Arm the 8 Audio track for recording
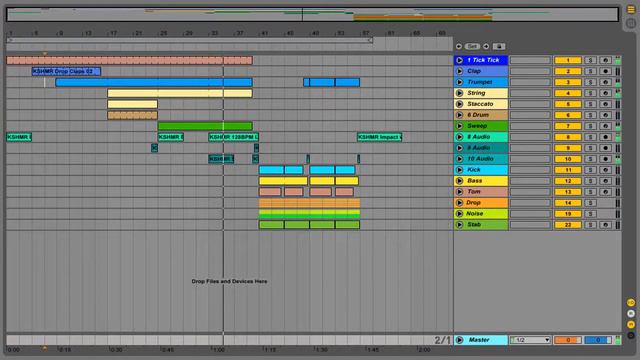Screen dimensions: 640x360 point(605,137)
